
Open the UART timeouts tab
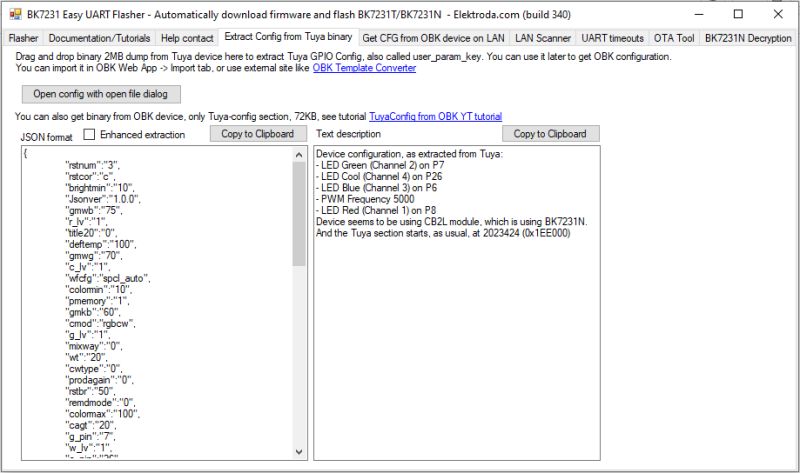coord(613,38)
